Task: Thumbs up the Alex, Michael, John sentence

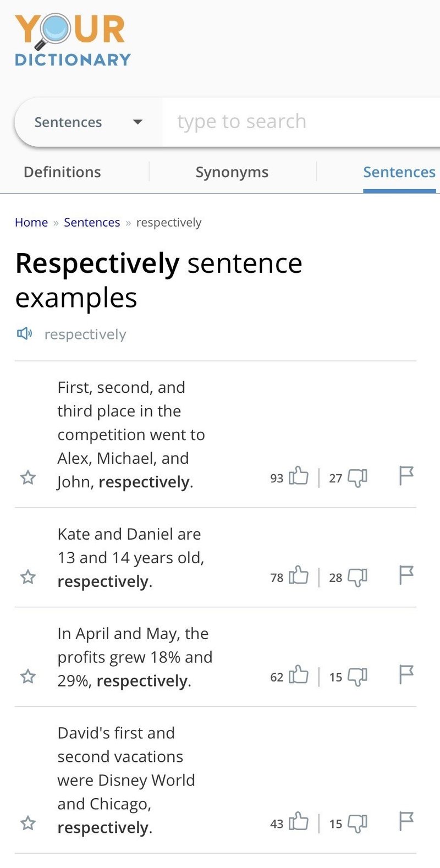Action: (299, 476)
